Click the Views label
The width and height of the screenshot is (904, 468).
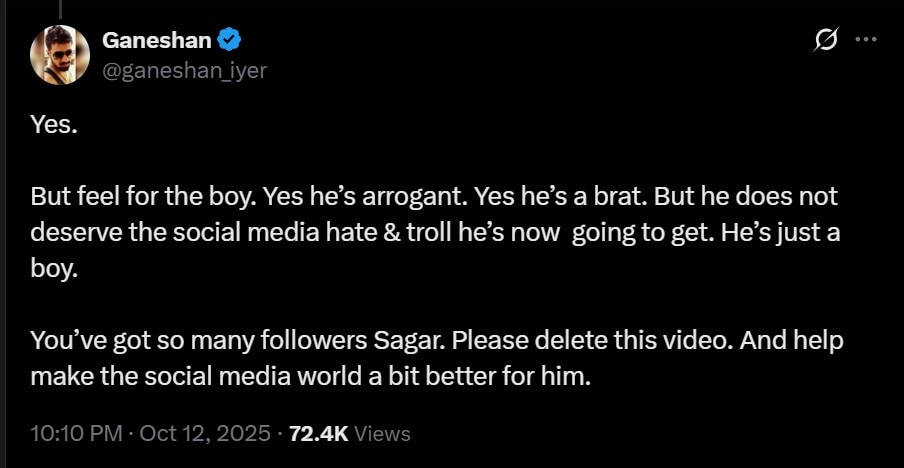382,434
